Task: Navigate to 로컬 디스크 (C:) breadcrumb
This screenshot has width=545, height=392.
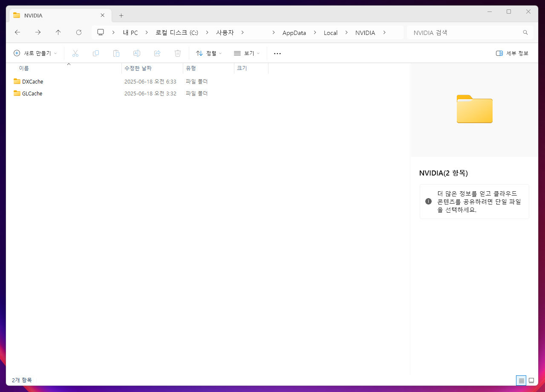Action: click(x=177, y=33)
